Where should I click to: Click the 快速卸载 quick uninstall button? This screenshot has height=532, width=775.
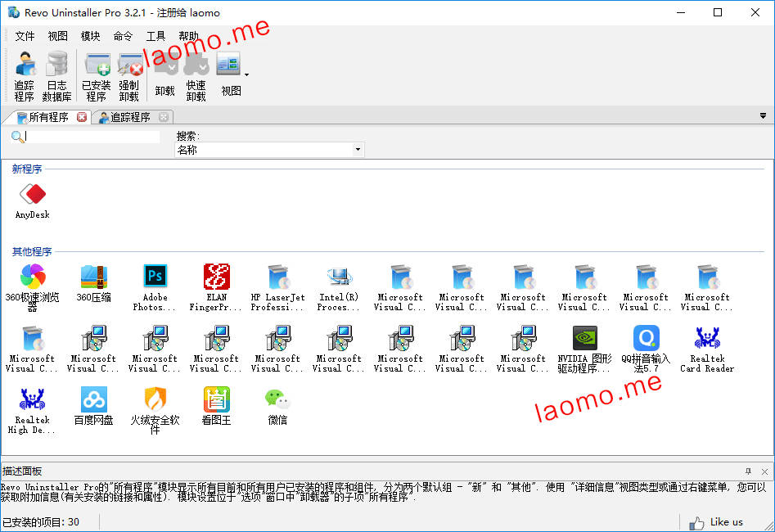pos(196,76)
